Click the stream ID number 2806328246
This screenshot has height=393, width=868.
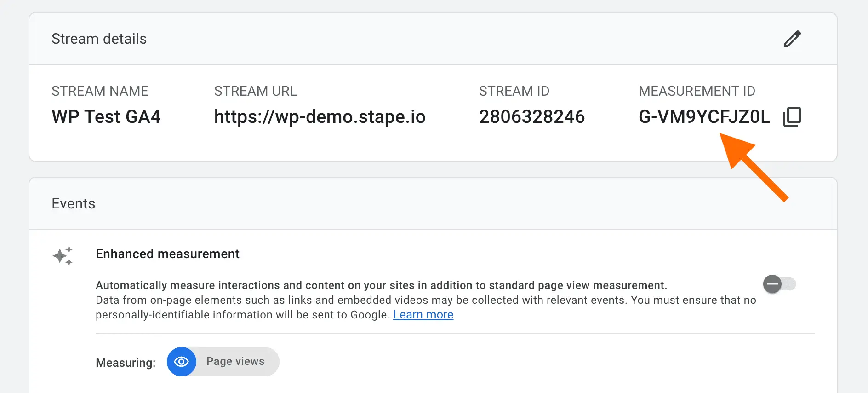[532, 117]
